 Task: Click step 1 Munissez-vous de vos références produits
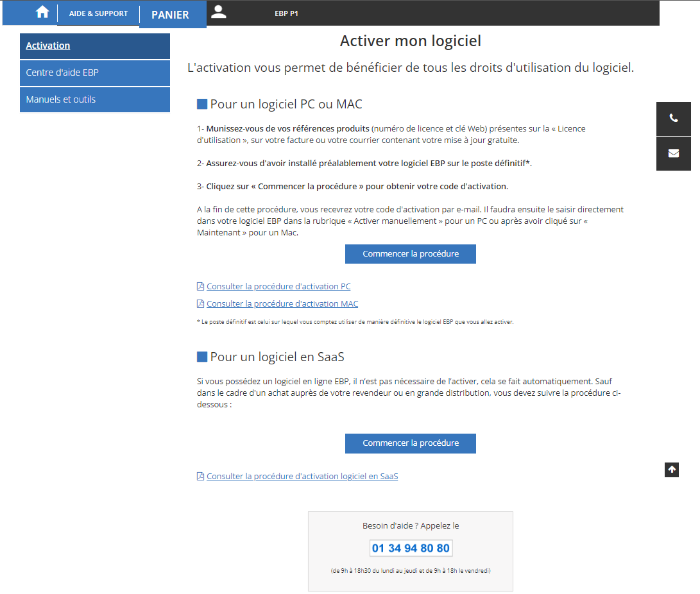(391, 134)
